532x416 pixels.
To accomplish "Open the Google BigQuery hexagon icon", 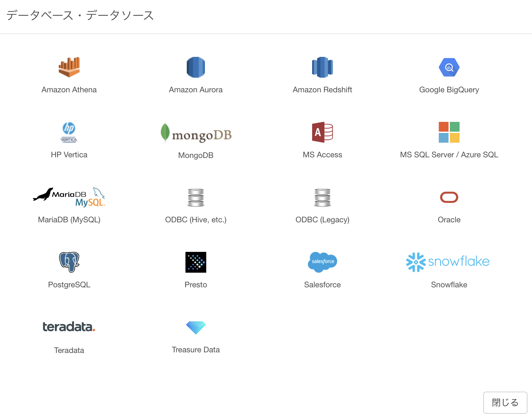I will [449, 67].
